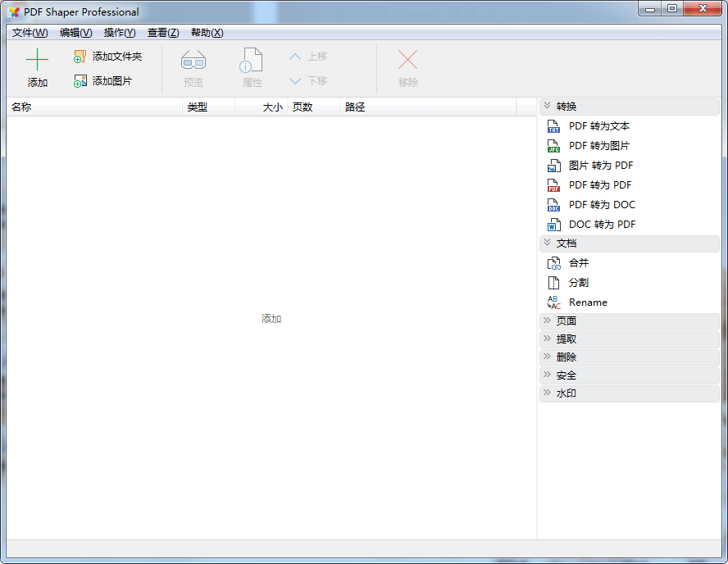Open the 文件(W) menu

(30, 33)
